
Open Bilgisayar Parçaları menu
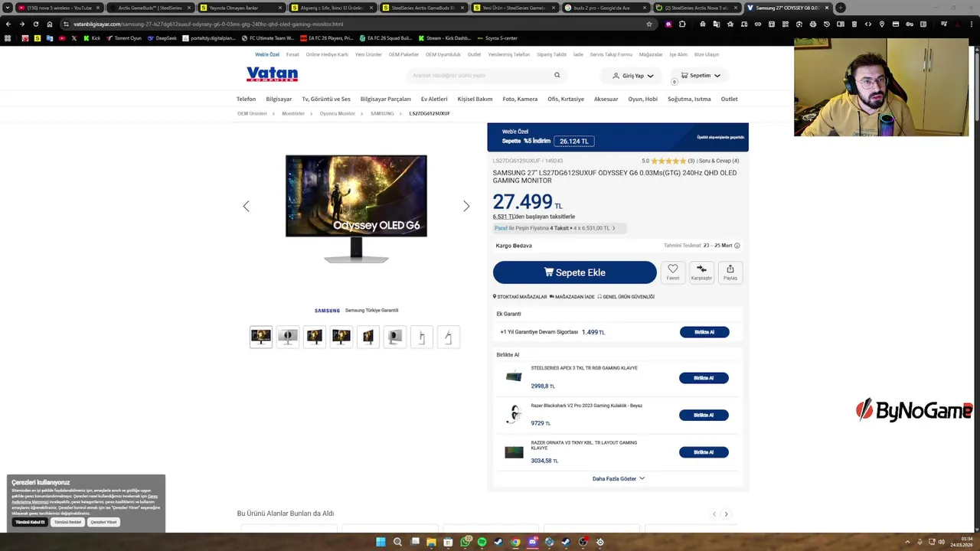coord(386,99)
